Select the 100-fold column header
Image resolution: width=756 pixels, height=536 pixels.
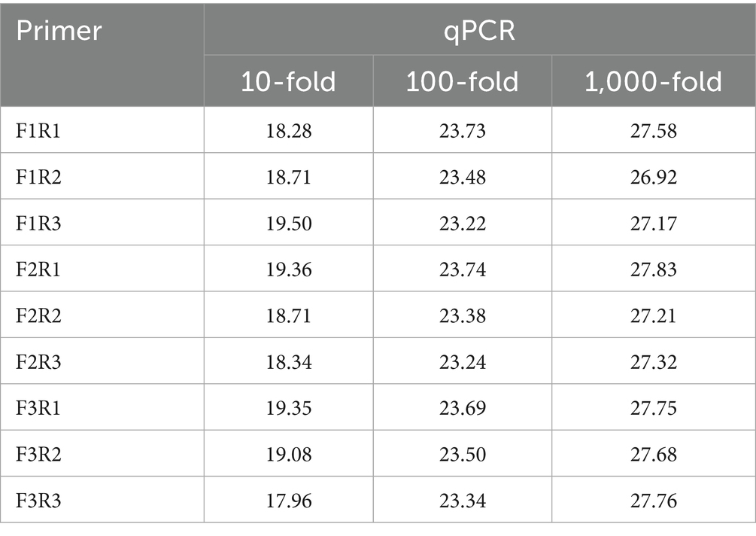pos(462,81)
